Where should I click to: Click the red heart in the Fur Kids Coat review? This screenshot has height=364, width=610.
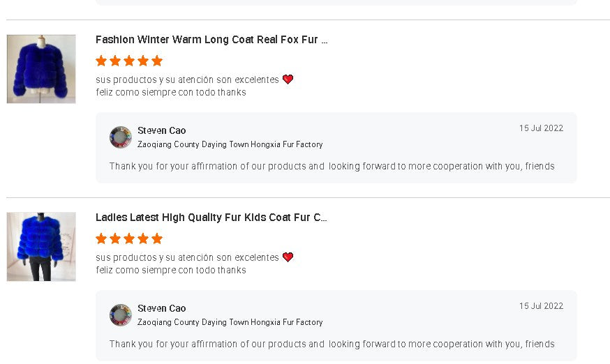(x=288, y=257)
